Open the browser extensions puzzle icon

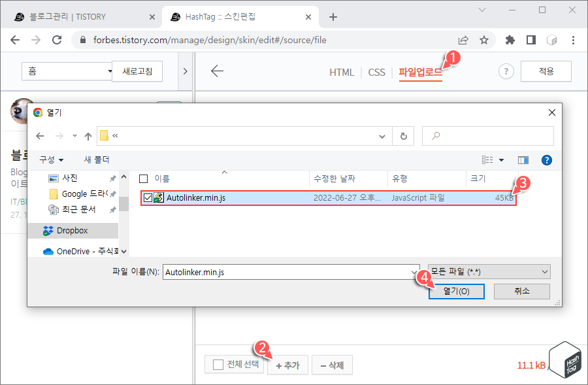pyautogui.click(x=510, y=40)
